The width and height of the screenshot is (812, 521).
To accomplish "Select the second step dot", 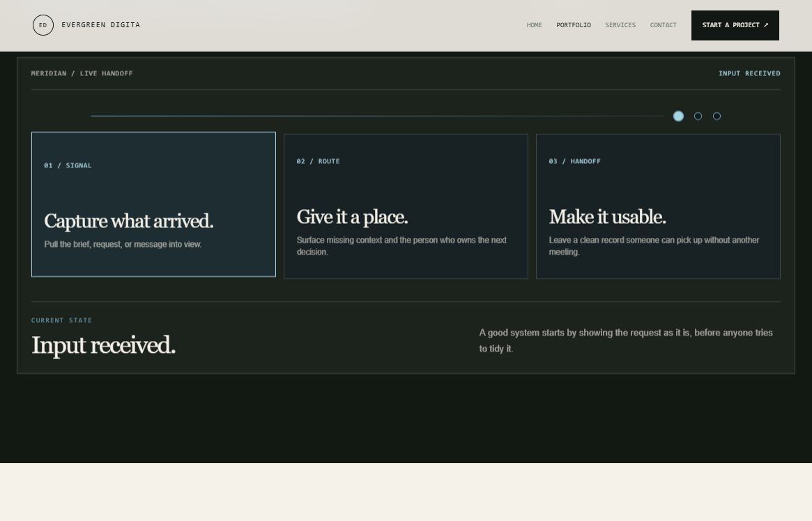I will coord(698,116).
